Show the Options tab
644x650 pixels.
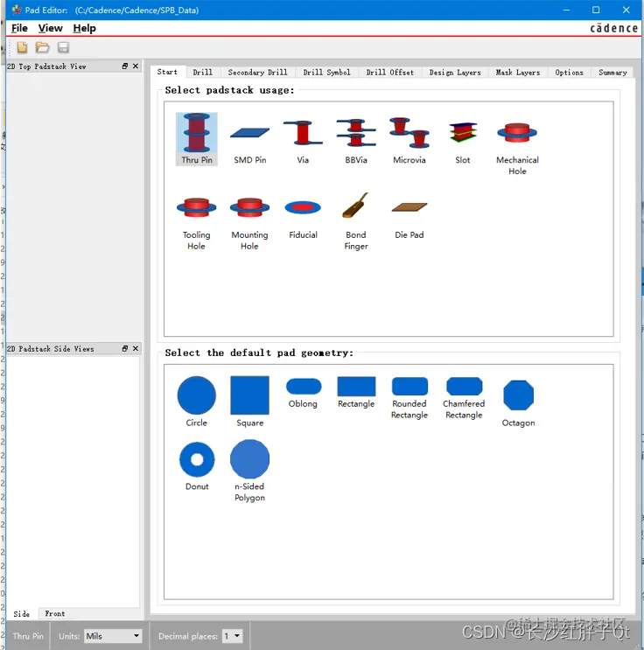pos(569,72)
